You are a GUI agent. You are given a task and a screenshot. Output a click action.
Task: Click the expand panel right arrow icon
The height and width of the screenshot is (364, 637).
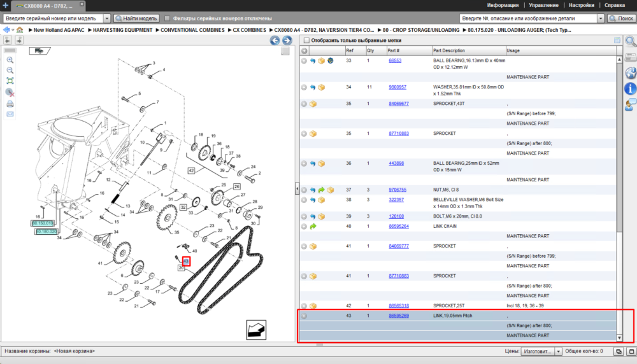(19, 40)
